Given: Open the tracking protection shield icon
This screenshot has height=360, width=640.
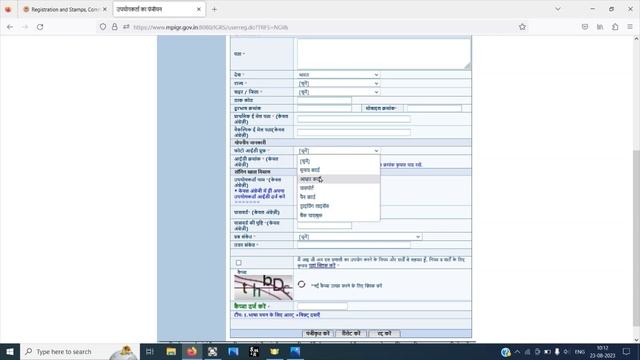Looking at the screenshot, I should [x=103, y=27].
